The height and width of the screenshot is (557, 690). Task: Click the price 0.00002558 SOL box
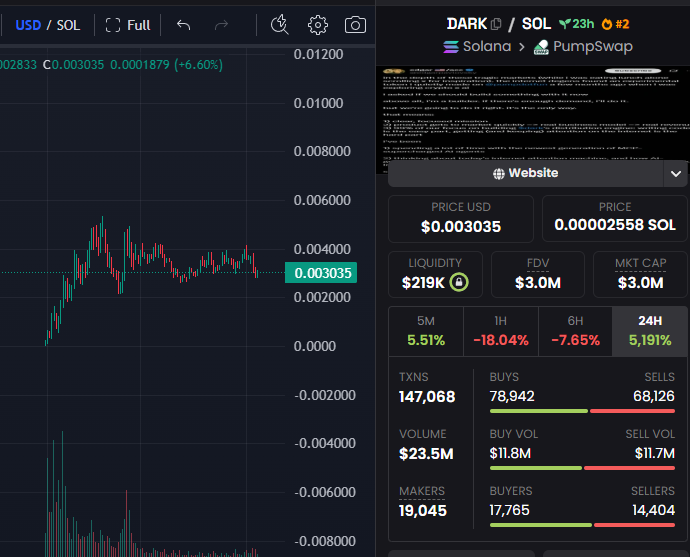click(615, 219)
